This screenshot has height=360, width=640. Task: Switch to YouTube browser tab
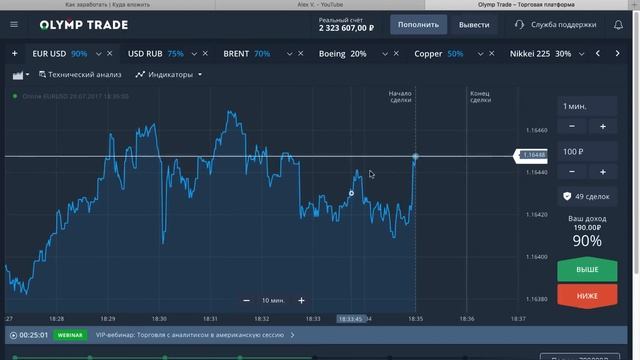[x=320, y=4]
